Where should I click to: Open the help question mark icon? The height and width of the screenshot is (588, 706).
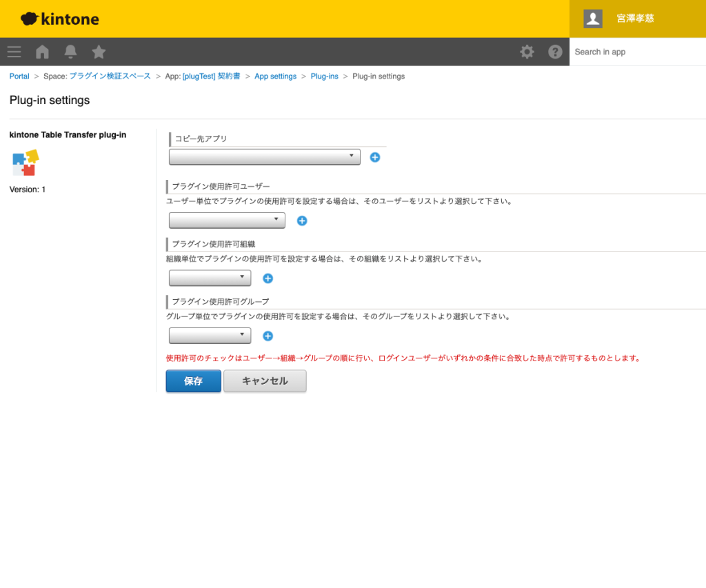[555, 52]
